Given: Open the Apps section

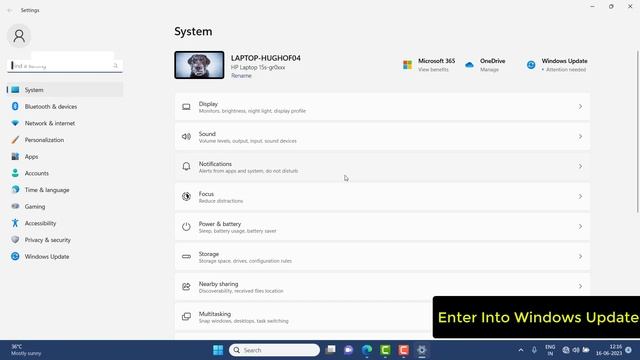Looking at the screenshot, I should 65,157.
